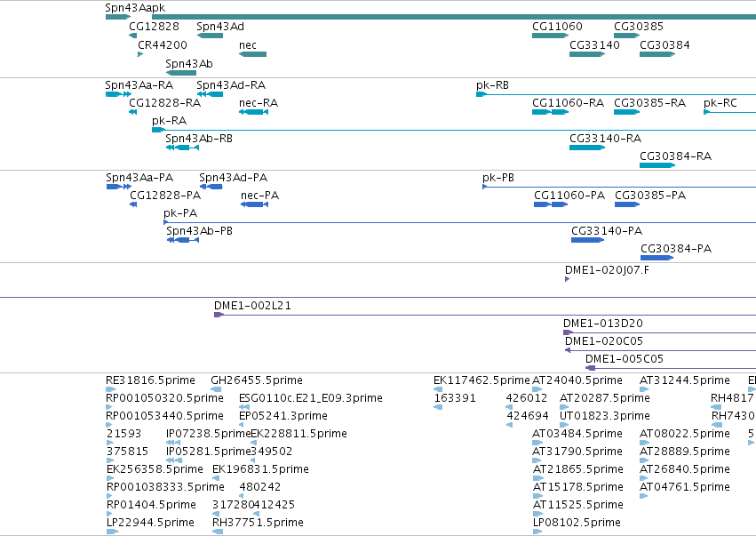Image resolution: width=756 pixels, height=536 pixels.
Task: Click the EK256358.5prime EST label
Action: pyautogui.click(x=155, y=470)
